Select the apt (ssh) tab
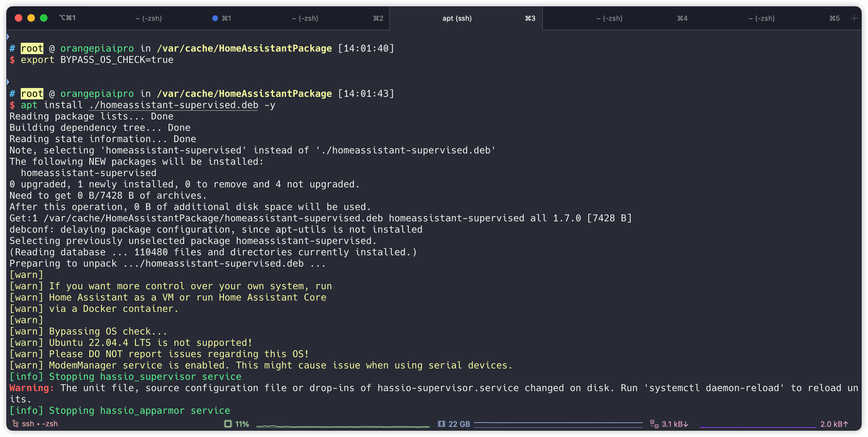This screenshot has height=437, width=868. [x=457, y=18]
